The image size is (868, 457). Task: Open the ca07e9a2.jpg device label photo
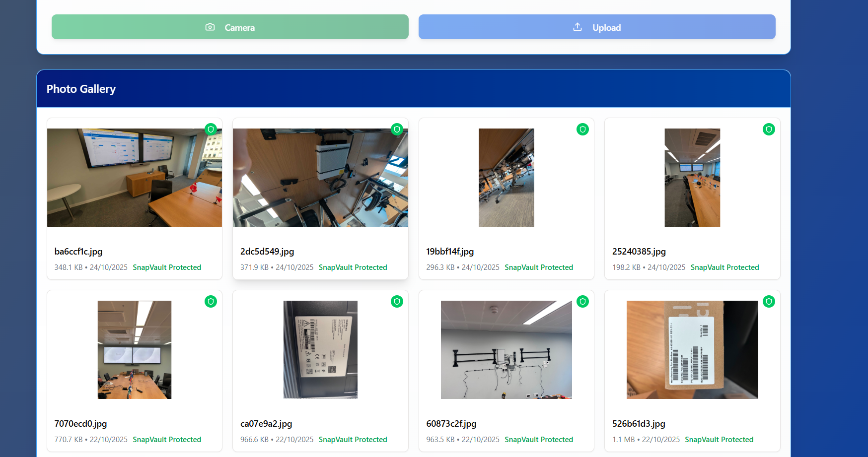coord(320,350)
